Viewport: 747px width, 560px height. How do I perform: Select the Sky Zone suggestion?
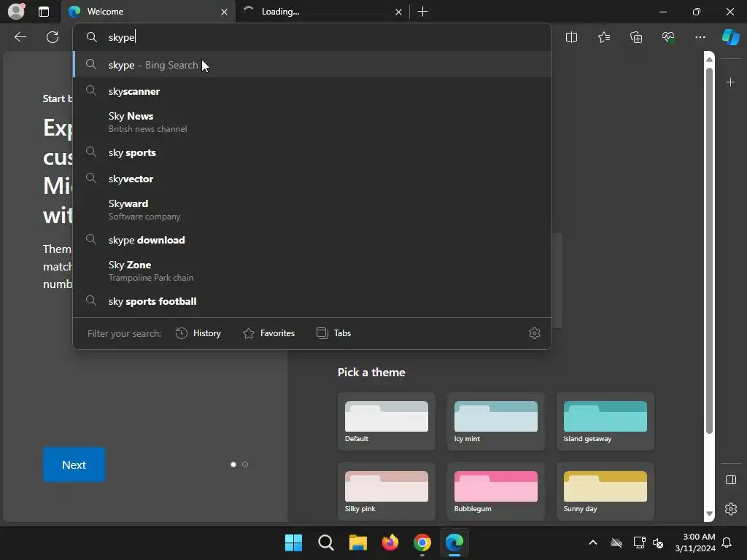[x=312, y=271]
